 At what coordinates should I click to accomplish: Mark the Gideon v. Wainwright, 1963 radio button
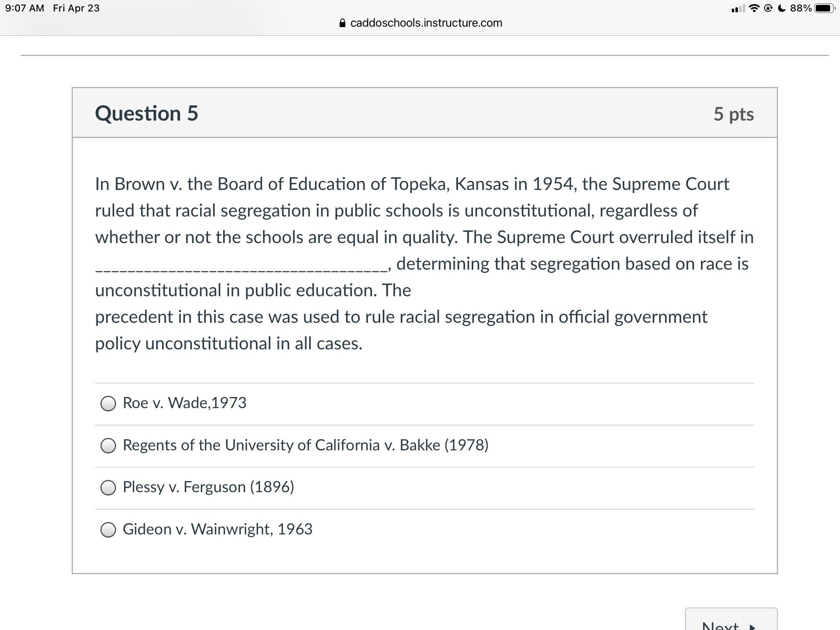(108, 530)
